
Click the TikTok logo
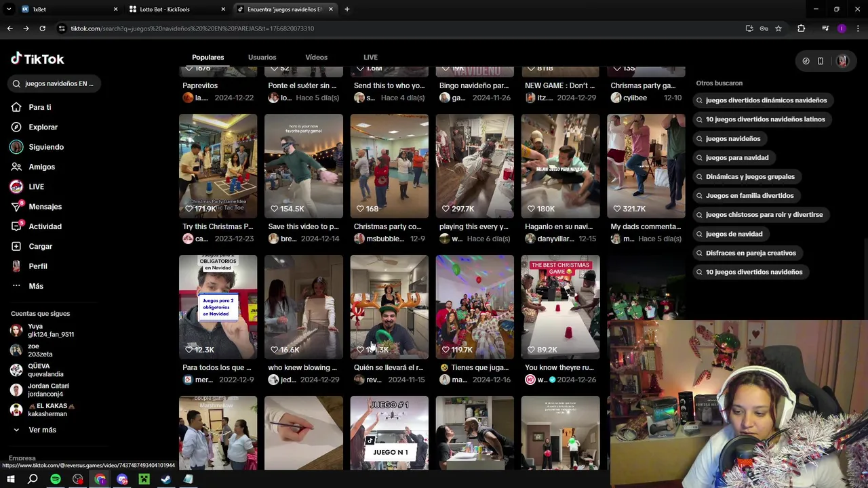(x=37, y=59)
